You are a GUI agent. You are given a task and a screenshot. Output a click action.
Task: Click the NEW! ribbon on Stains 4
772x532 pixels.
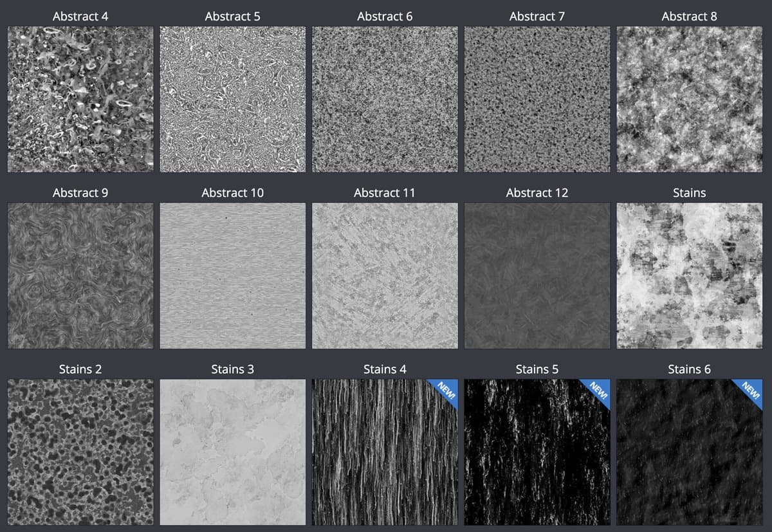pyautogui.click(x=446, y=391)
